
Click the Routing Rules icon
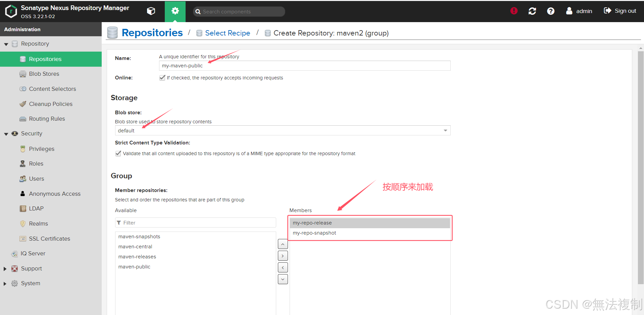22,119
